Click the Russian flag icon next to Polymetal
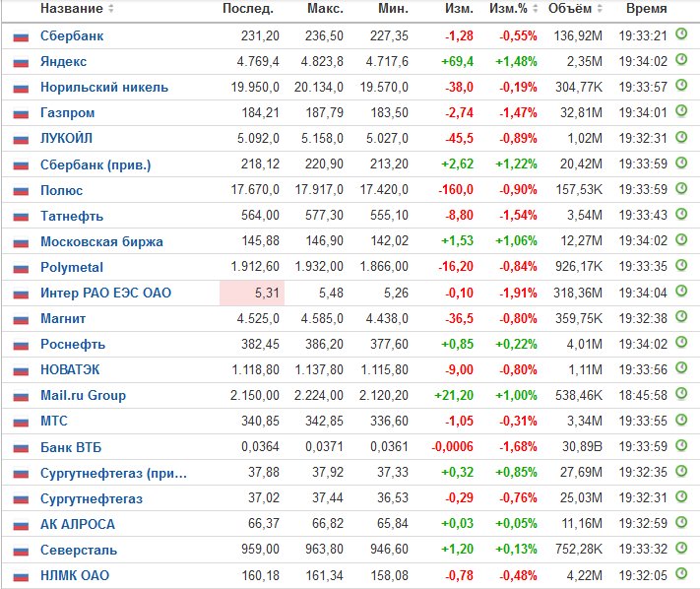Screen dimensions: 700x589 click(x=21, y=268)
